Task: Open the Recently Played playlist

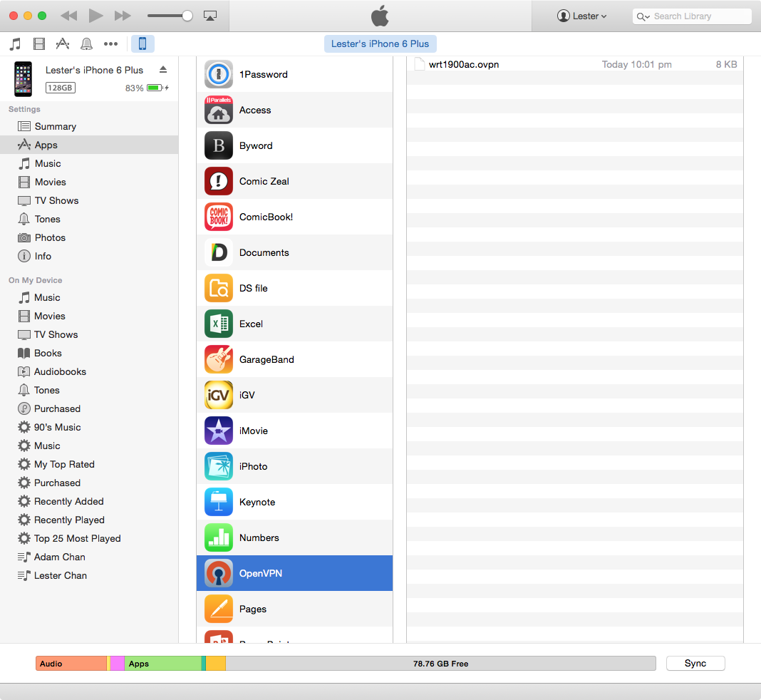Action: click(69, 520)
